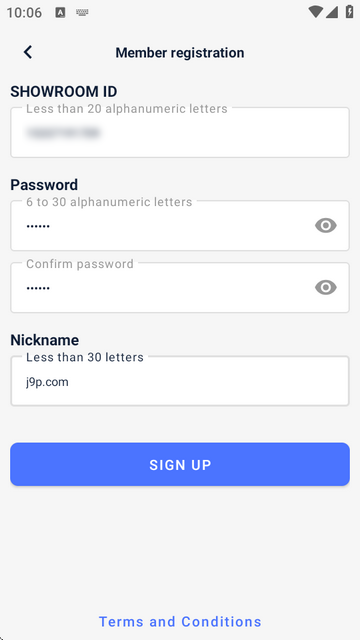Open the Terms and Conditions link

[x=180, y=622]
